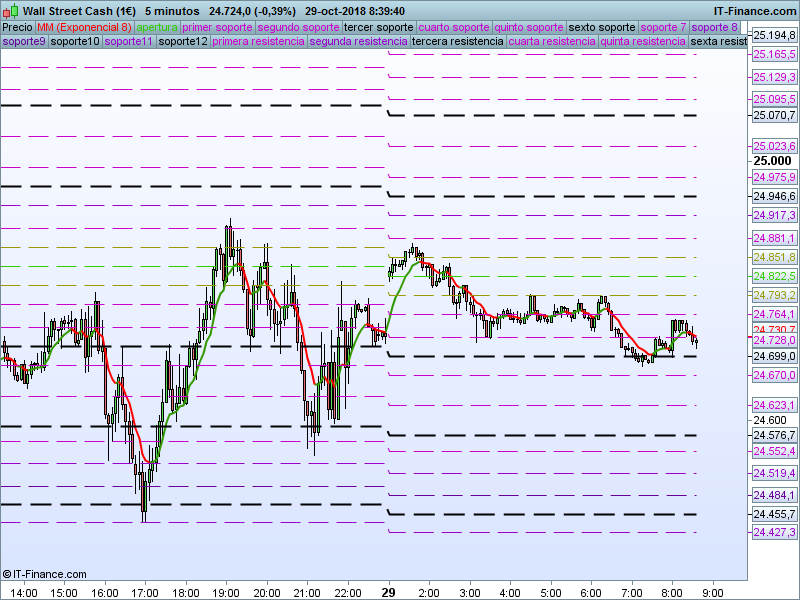Screen dimensions: 800x600
Task: Click the 'primera resistencia' legend label
Action: click(x=258, y=41)
